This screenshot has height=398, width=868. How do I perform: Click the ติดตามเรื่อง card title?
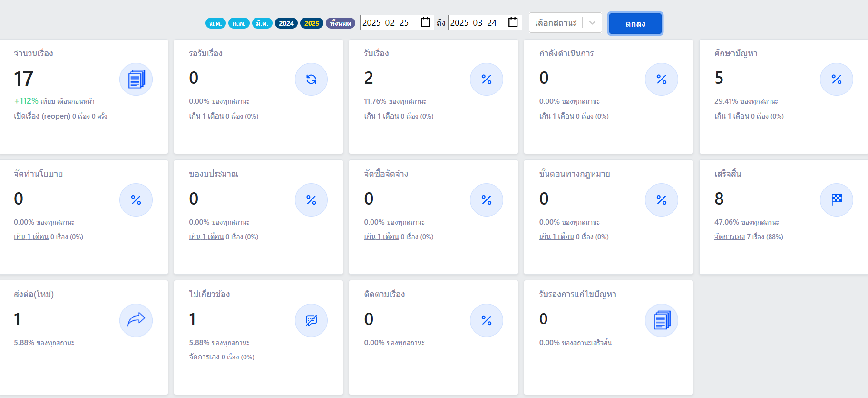click(x=384, y=294)
